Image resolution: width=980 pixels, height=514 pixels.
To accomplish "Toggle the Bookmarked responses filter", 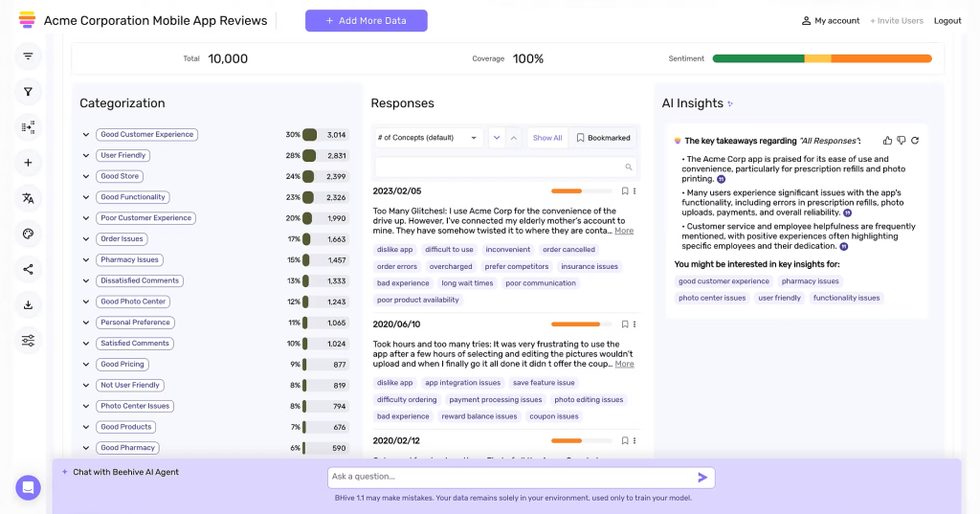I will pyautogui.click(x=603, y=138).
